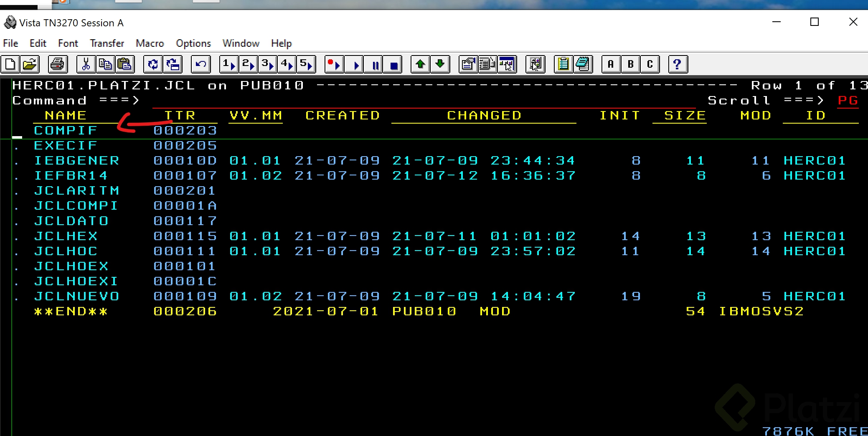This screenshot has height=436, width=868.
Task: Click the keypad with document icon
Action: pyautogui.click(x=487, y=64)
